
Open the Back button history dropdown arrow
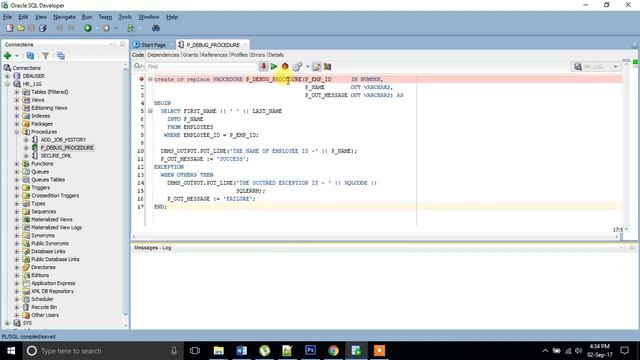pyautogui.click(x=97, y=28)
